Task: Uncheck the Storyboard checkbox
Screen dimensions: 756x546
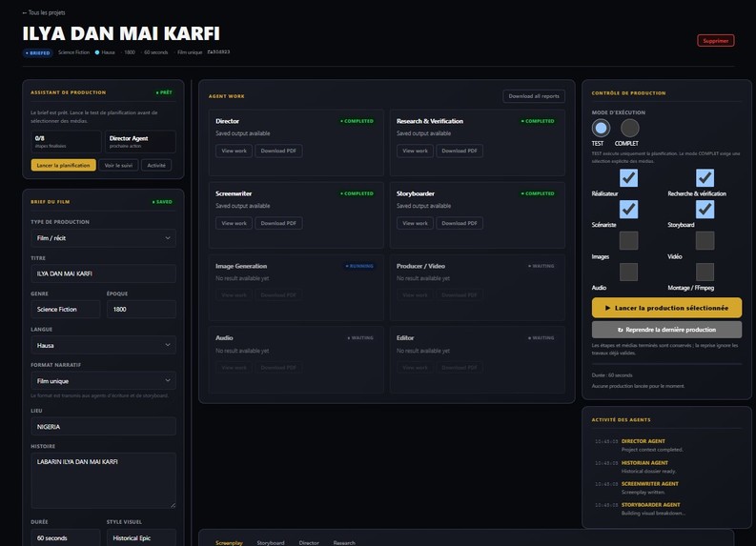Action: click(705, 209)
